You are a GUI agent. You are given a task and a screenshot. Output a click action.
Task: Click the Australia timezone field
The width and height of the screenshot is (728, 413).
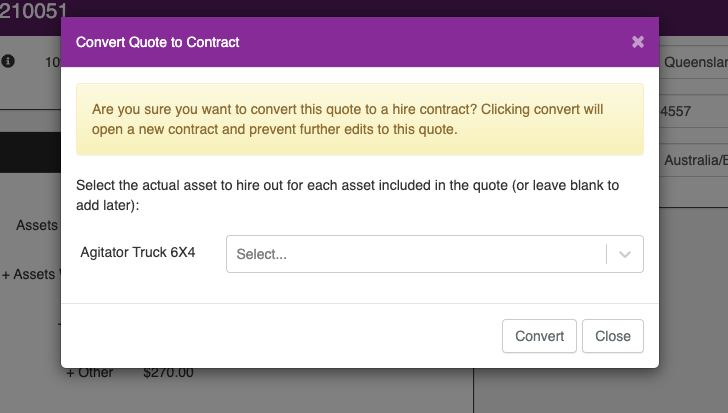point(694,161)
